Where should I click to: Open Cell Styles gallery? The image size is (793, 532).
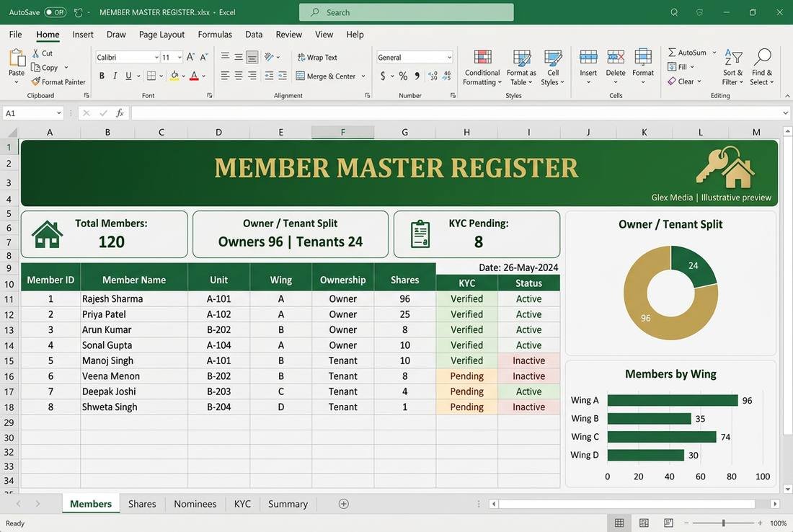tap(552, 67)
